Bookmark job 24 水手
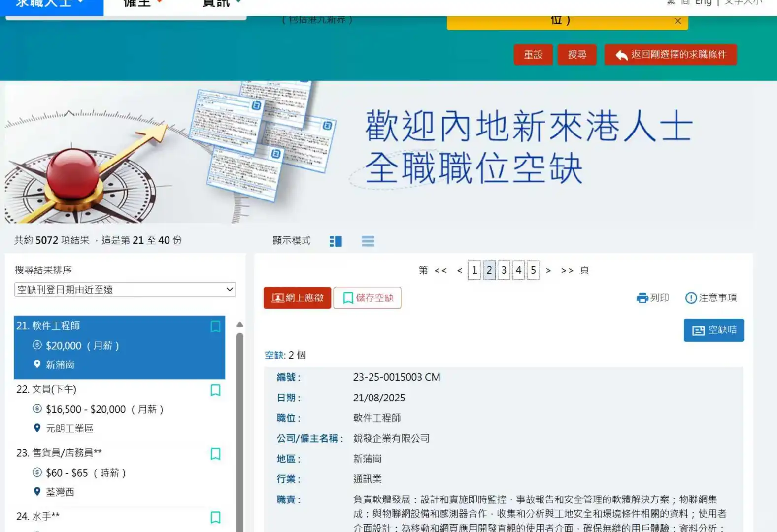The image size is (777, 532). pos(215,517)
